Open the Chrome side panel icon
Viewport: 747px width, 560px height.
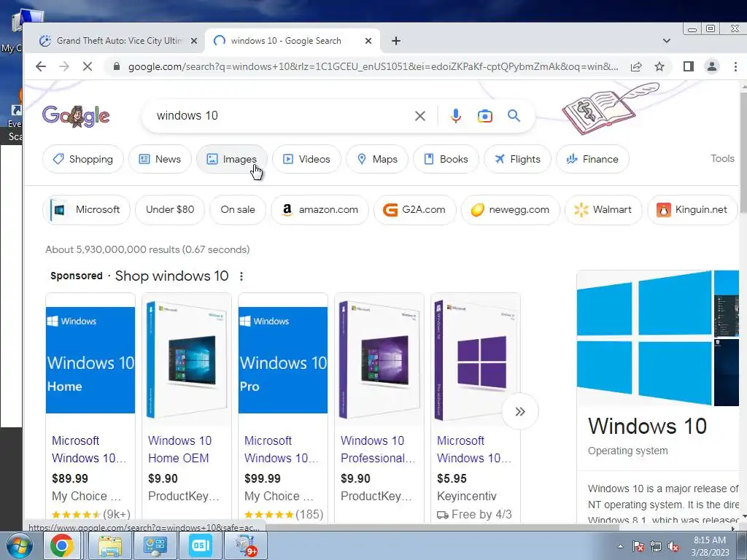[x=689, y=66]
